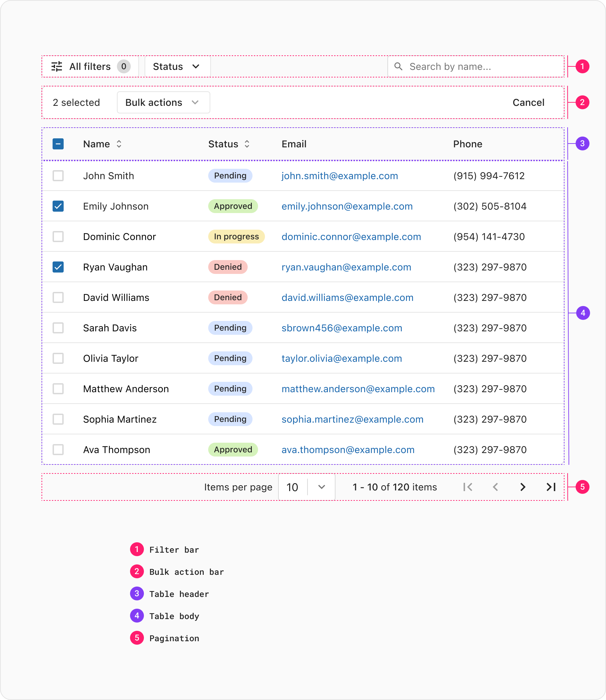Click the items per page value 10

click(x=293, y=487)
